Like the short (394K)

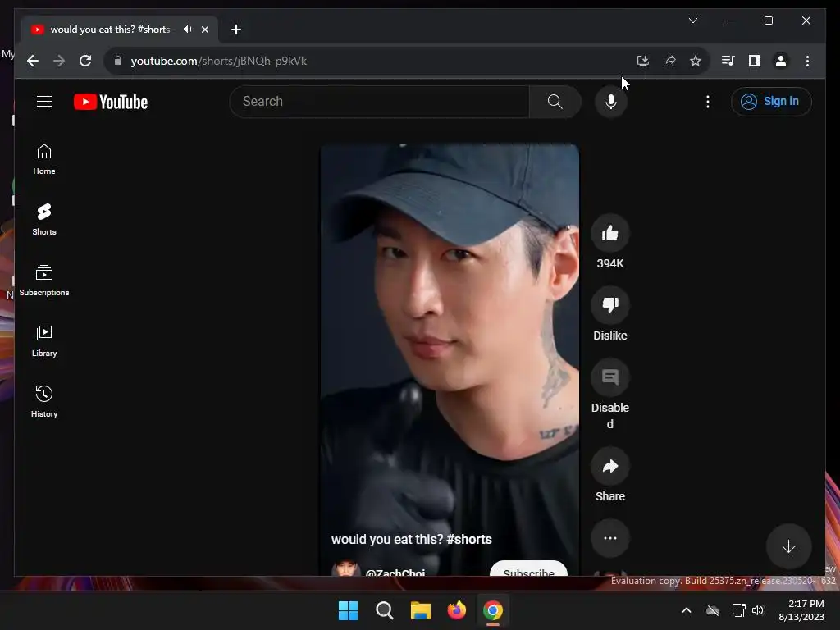pyautogui.click(x=610, y=233)
